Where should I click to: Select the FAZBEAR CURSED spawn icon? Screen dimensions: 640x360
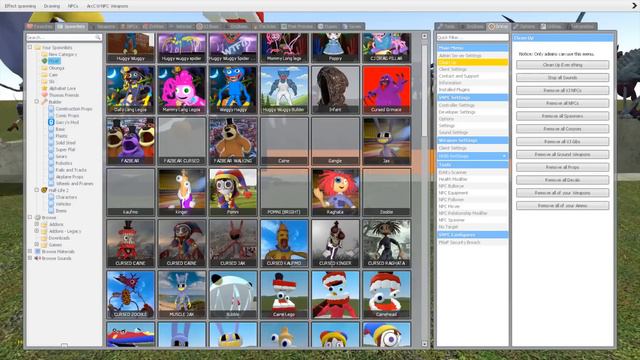pyautogui.click(x=182, y=141)
